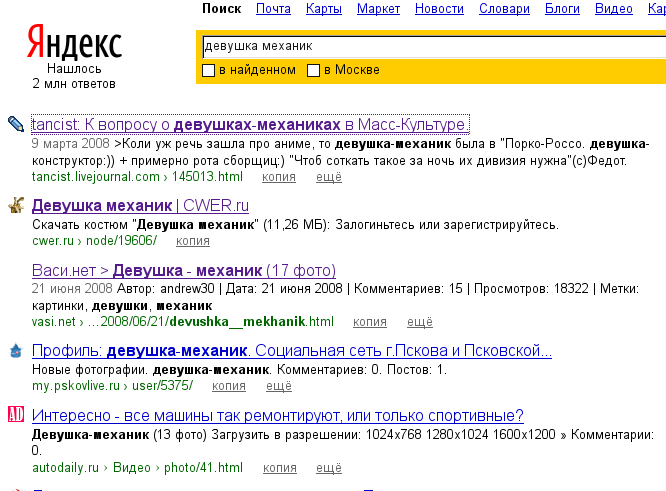Click the blue favicon beside Псков profile result

click(x=16, y=351)
